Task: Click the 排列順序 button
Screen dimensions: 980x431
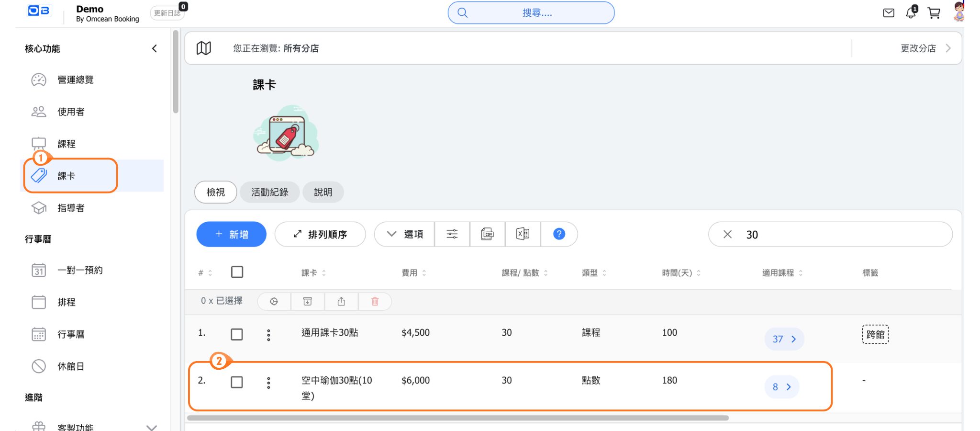Action: tap(320, 234)
